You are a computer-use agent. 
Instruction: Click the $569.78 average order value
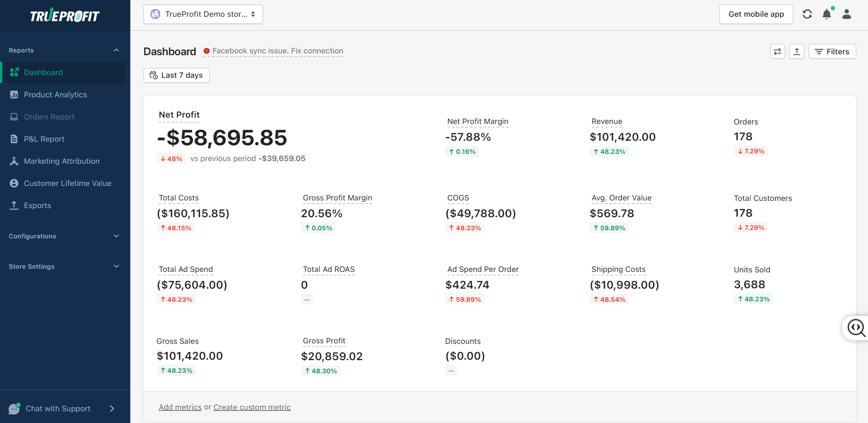612,214
